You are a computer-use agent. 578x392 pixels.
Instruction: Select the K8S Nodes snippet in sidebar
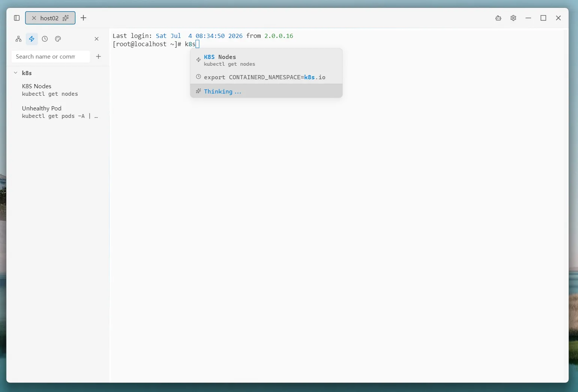pos(58,90)
